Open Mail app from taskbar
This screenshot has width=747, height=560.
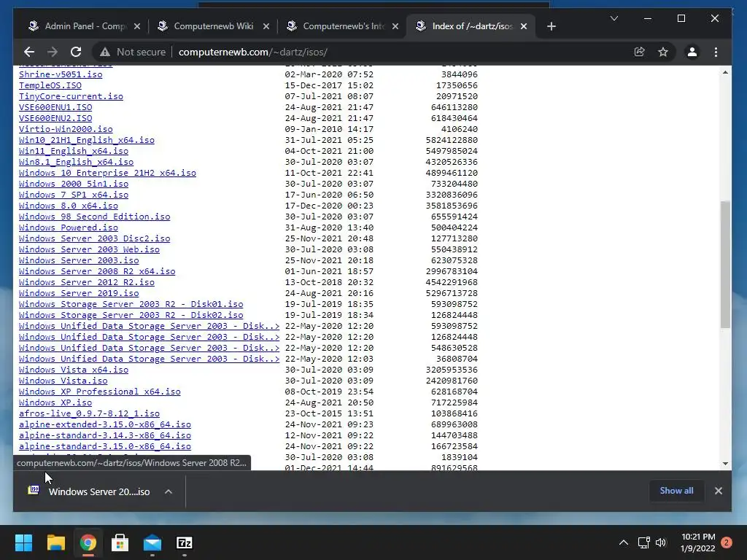152,542
